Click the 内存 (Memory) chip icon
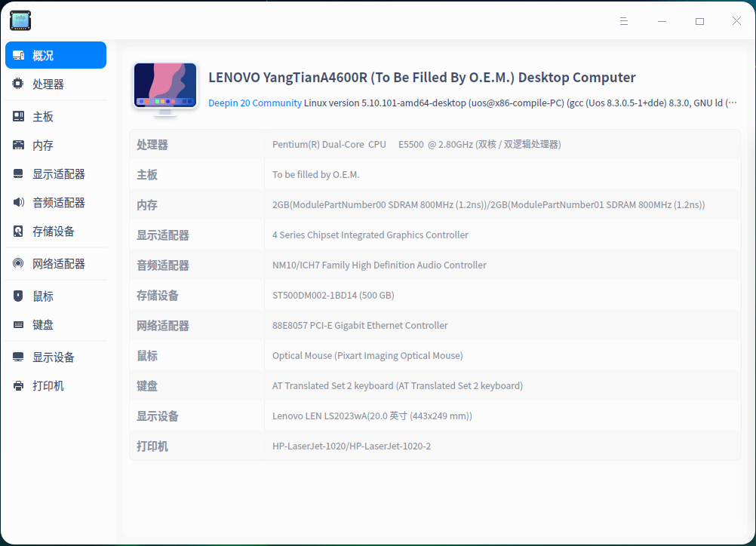Image resolution: width=756 pixels, height=546 pixels. point(17,144)
